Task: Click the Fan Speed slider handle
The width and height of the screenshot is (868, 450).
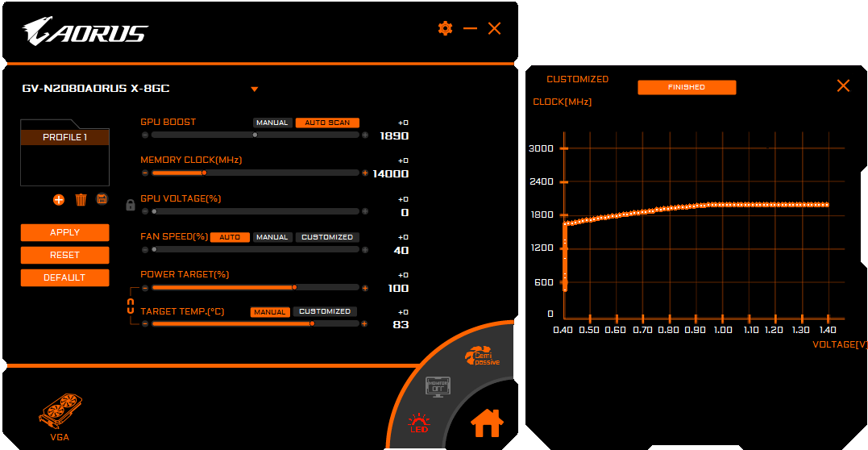Action: (154, 249)
